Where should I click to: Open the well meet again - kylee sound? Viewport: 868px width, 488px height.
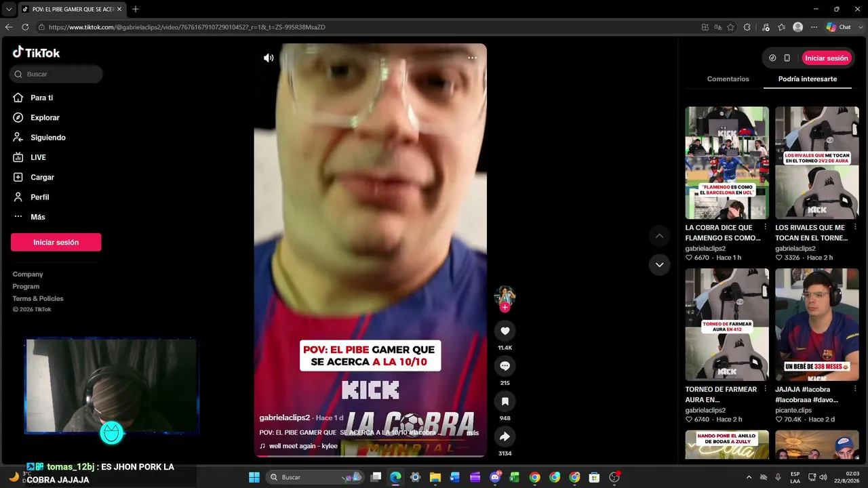(x=303, y=446)
